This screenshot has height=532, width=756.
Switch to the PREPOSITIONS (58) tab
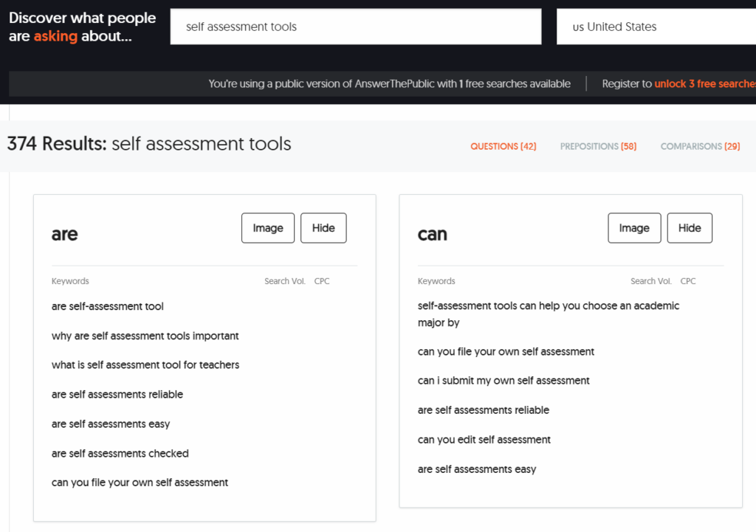598,147
